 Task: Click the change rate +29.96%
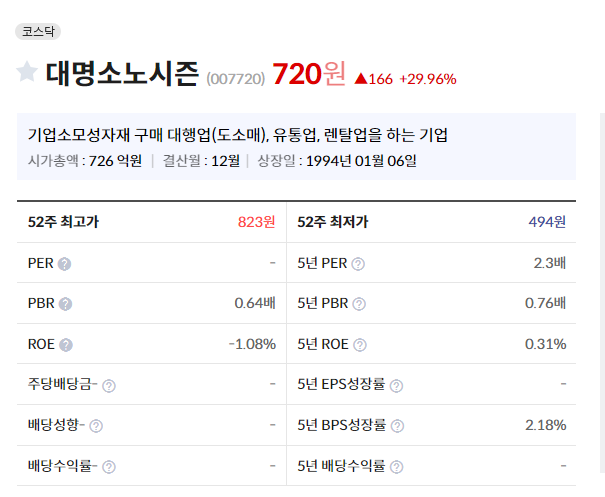[x=428, y=79]
